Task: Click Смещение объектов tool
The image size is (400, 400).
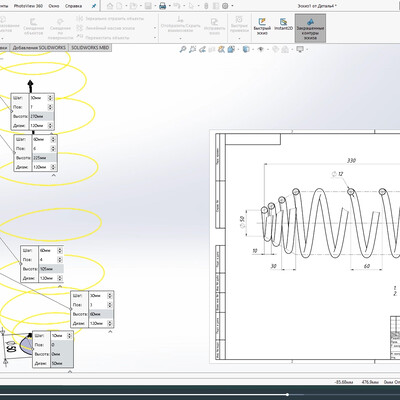Action: tap(33, 27)
